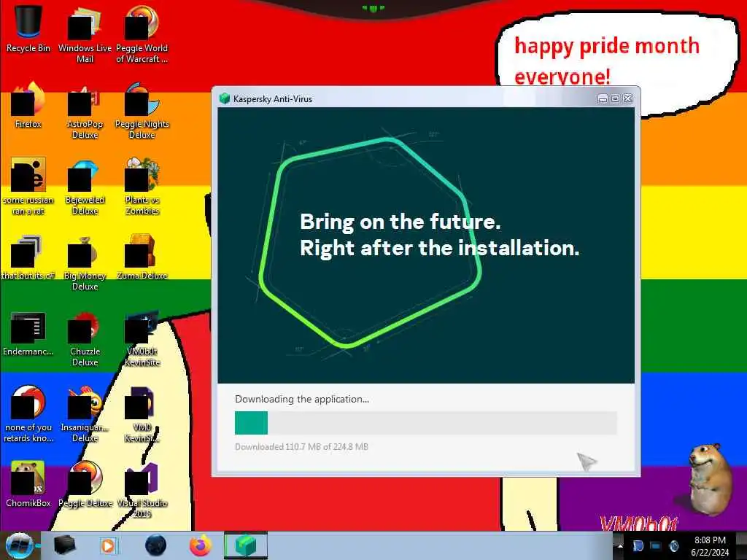This screenshot has height=560, width=747.
Task: Open the Windows Start menu orb
Action: coord(19,545)
